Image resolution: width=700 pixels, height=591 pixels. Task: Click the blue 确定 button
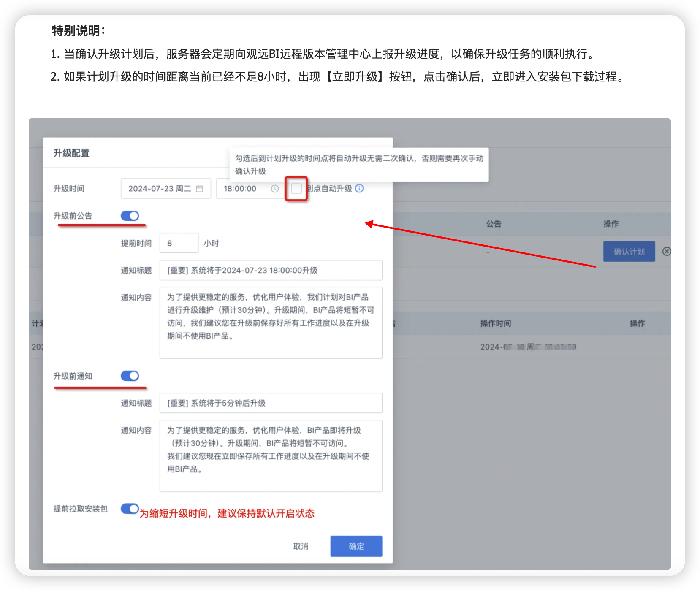[x=356, y=546]
